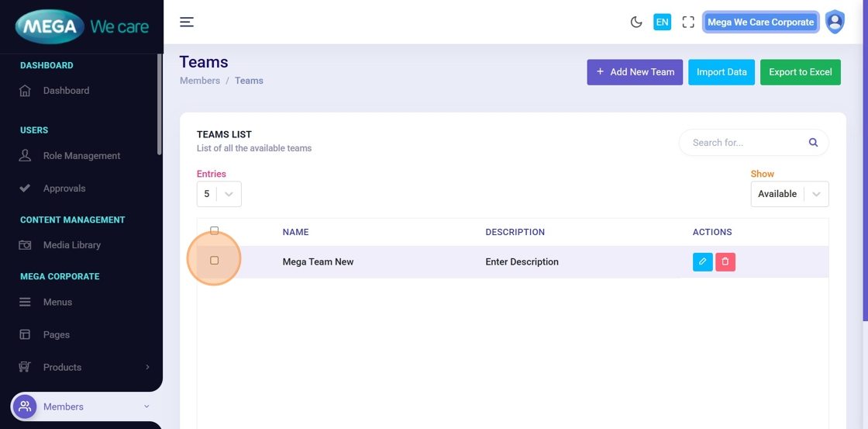Click the Export to Excel button
Viewport: 868px width, 429px height.
(800, 72)
